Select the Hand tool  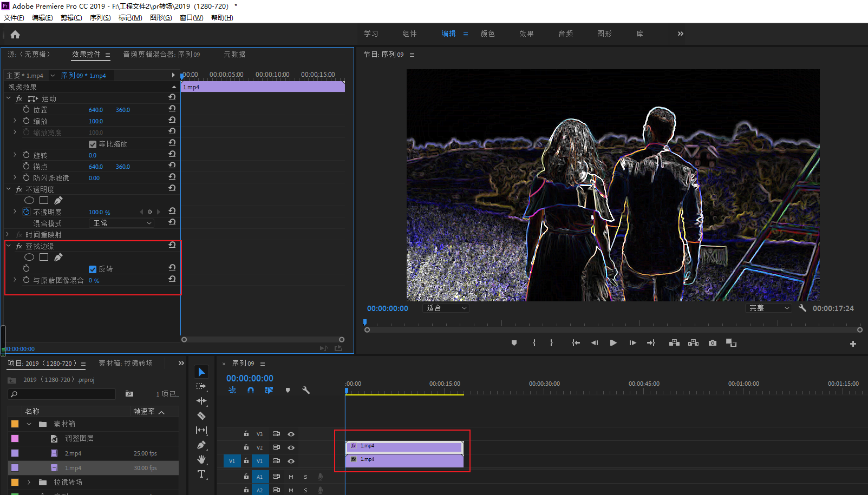201,459
